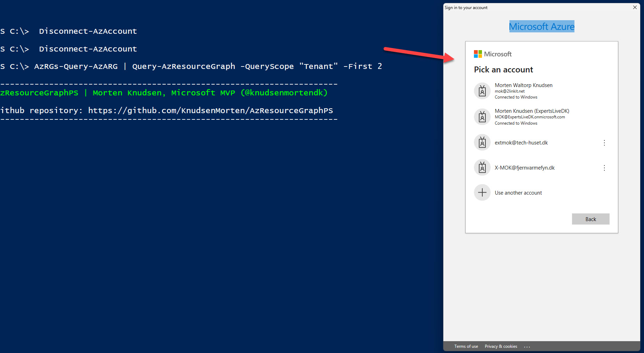Click the MOK@ExpertsLiveDK.onmicrosoft.com email text
644x353 pixels.
tap(530, 117)
